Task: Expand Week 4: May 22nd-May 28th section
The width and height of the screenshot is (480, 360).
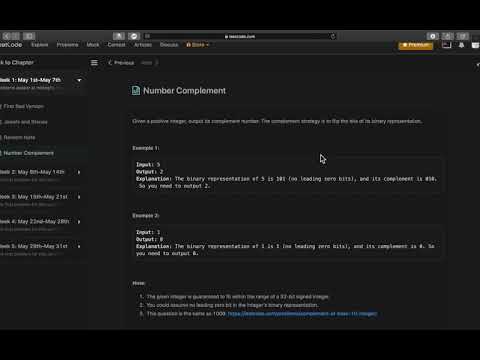Action: click(79, 222)
